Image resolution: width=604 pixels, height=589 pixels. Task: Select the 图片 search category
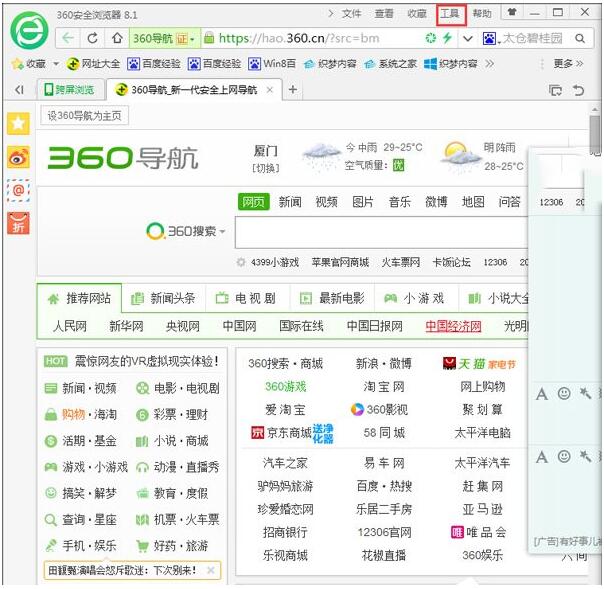(x=363, y=202)
